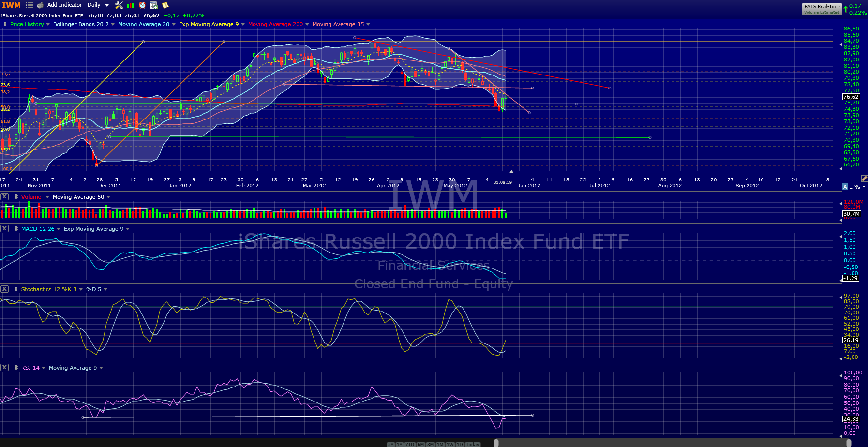This screenshot has width=868, height=447.
Task: Expand the RSI 14 dropdown
Action: [x=44, y=368]
